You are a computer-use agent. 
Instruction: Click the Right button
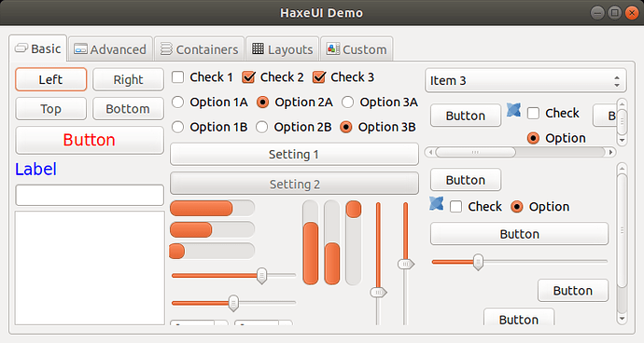[x=128, y=79]
